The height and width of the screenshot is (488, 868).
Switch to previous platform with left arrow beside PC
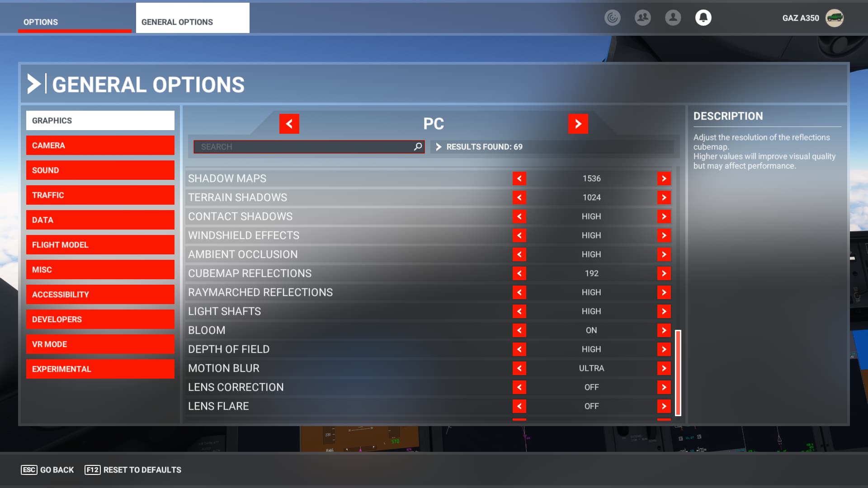point(289,123)
